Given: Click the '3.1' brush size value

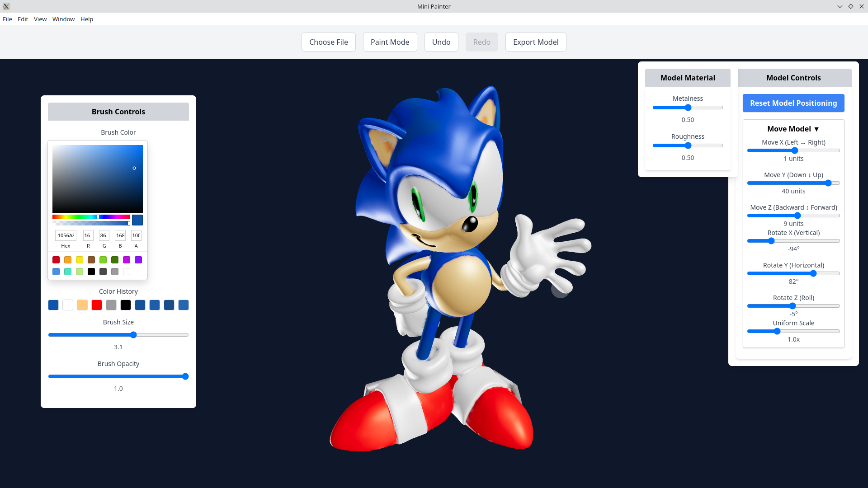Looking at the screenshot, I should pos(118,347).
